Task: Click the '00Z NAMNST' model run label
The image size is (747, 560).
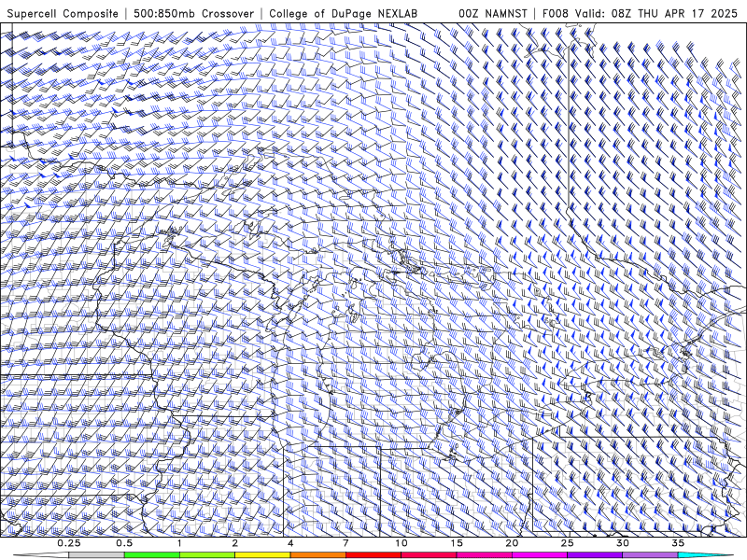Action: pos(493,13)
